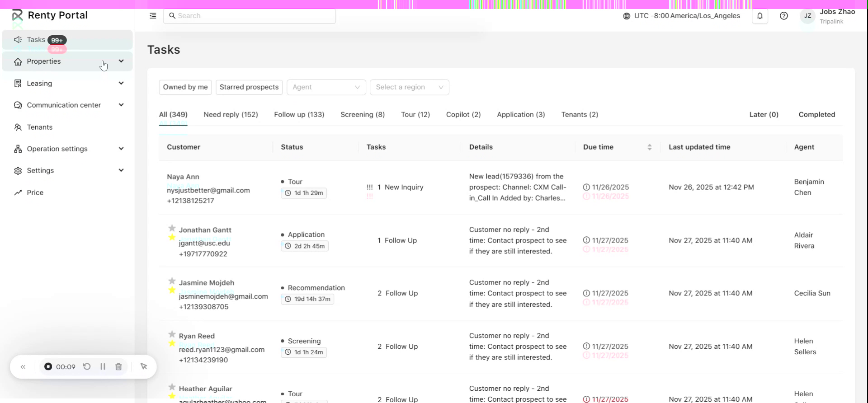Click the Properties house icon

point(18,61)
